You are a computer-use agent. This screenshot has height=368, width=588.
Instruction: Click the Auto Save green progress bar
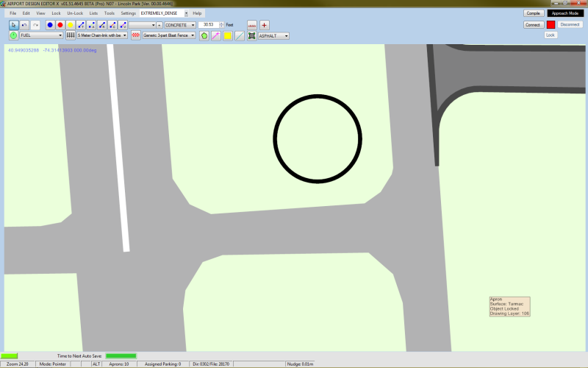coord(121,355)
